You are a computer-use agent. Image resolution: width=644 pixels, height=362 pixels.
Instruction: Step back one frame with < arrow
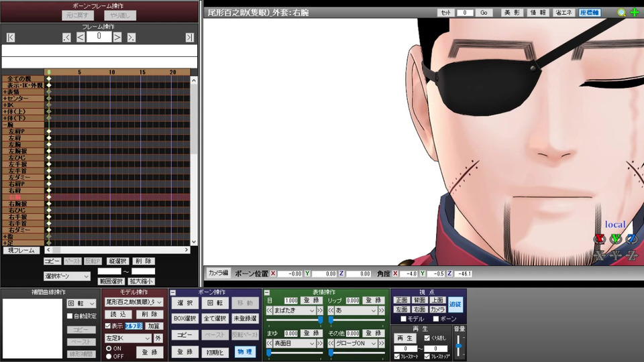80,38
